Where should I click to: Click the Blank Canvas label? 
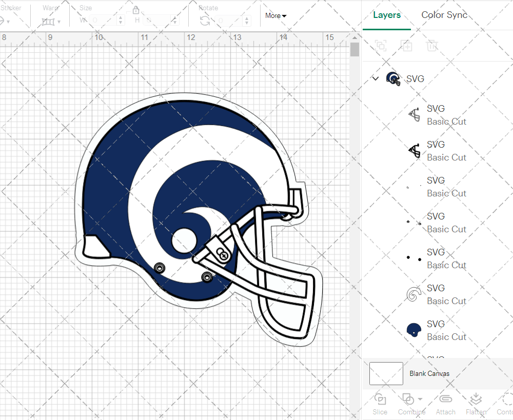coord(429,373)
